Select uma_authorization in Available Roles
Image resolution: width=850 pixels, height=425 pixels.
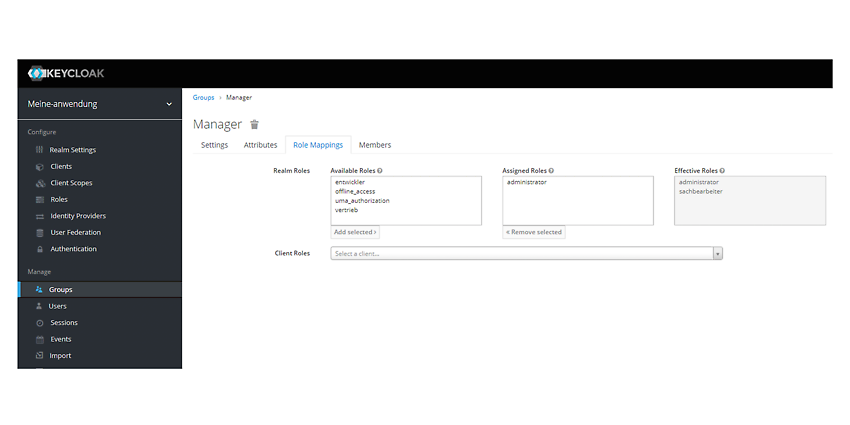(362, 201)
